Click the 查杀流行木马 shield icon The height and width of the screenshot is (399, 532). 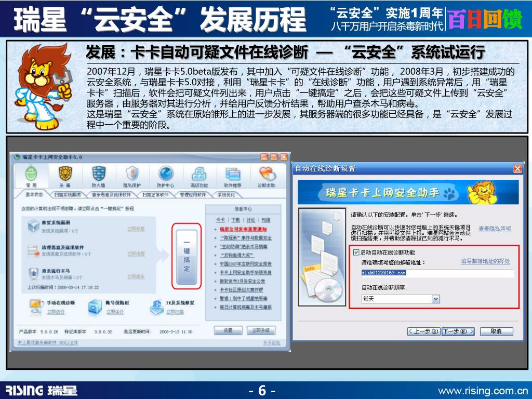33,273
